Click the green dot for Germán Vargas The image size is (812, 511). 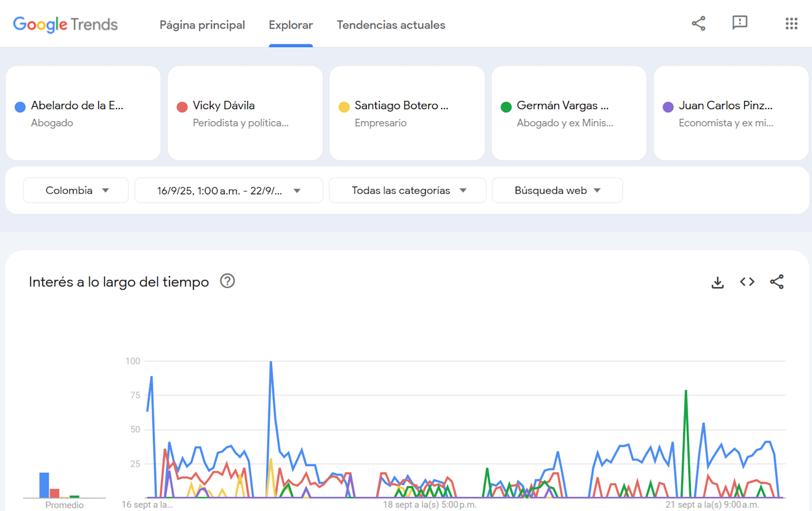point(506,107)
